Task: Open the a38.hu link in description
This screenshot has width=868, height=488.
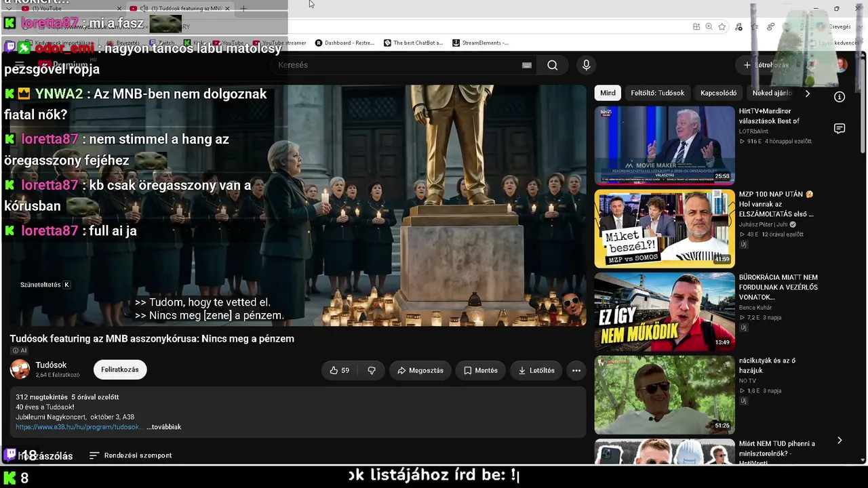Action: [78, 427]
